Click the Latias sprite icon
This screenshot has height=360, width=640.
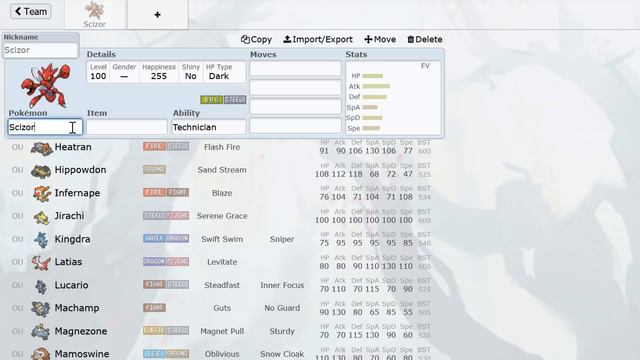click(x=41, y=263)
